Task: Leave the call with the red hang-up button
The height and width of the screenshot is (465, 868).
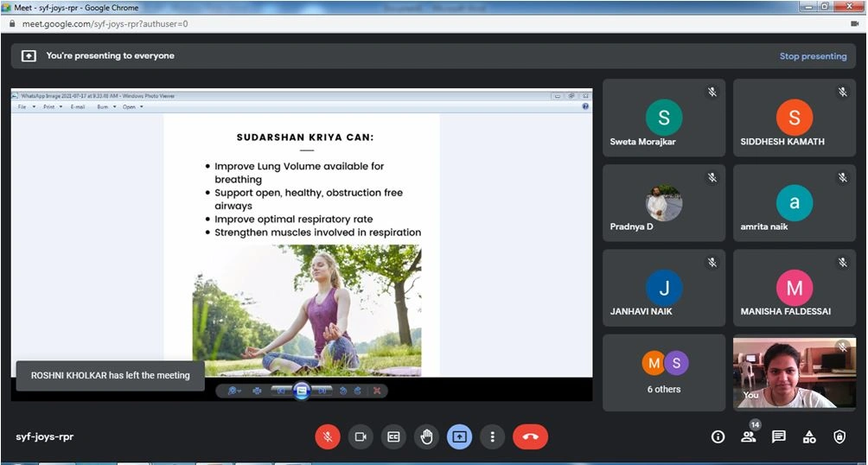Action: click(530, 436)
